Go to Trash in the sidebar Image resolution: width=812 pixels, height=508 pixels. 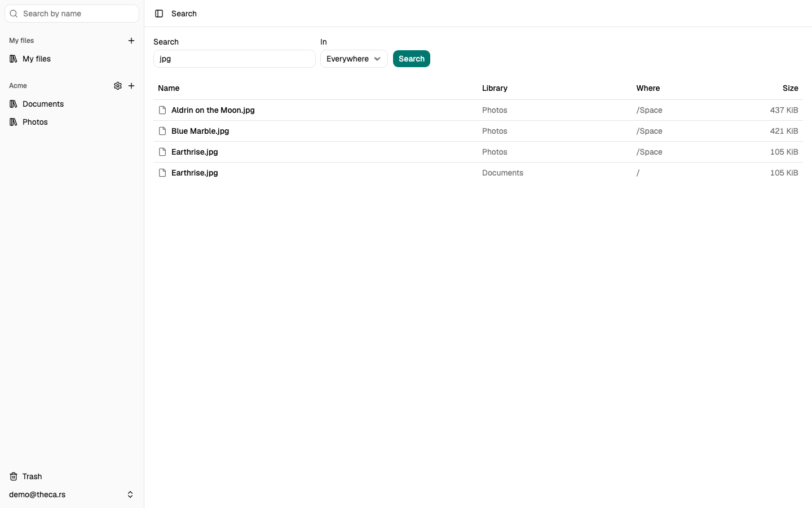tap(72, 476)
